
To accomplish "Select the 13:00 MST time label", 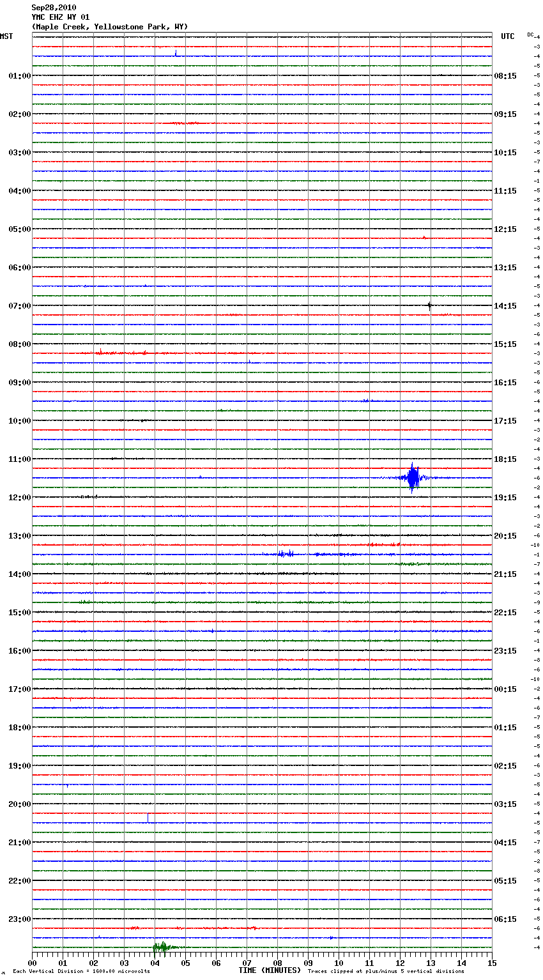I will tap(19, 536).
